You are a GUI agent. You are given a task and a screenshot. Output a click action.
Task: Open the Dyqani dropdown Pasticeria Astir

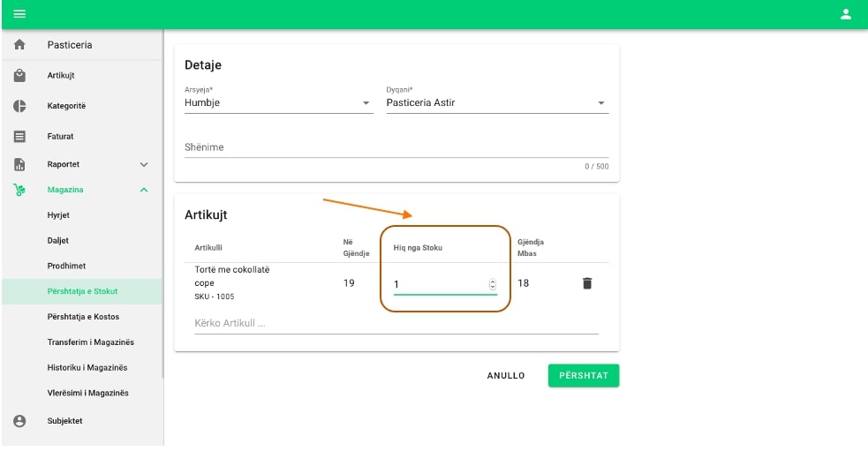pyautogui.click(x=497, y=103)
